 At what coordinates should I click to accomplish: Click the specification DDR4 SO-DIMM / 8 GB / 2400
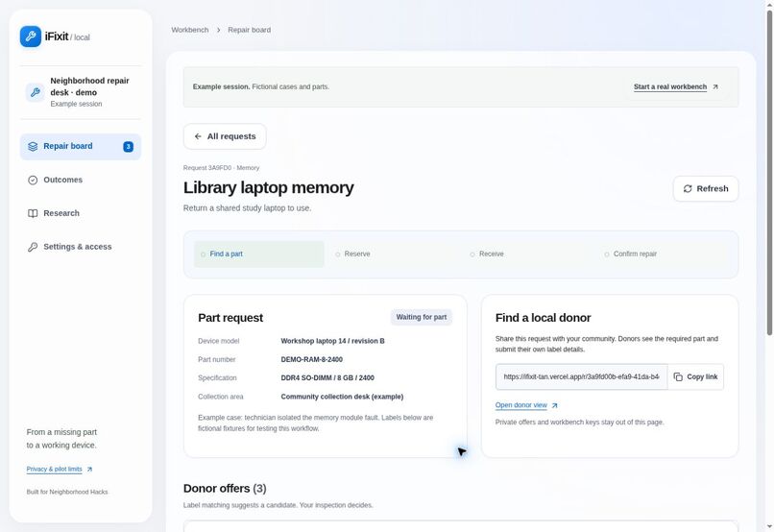[327, 378]
